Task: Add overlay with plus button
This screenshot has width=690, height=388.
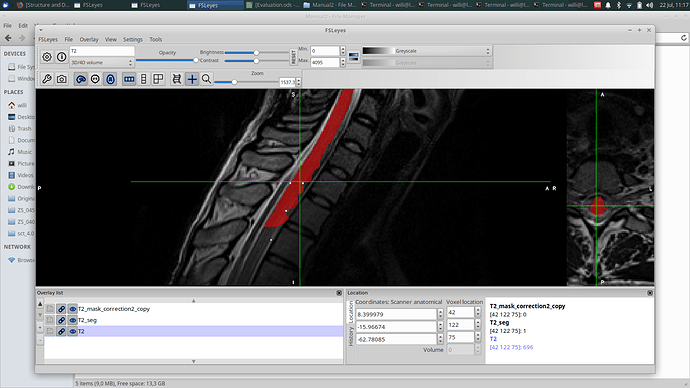Action: (40, 328)
